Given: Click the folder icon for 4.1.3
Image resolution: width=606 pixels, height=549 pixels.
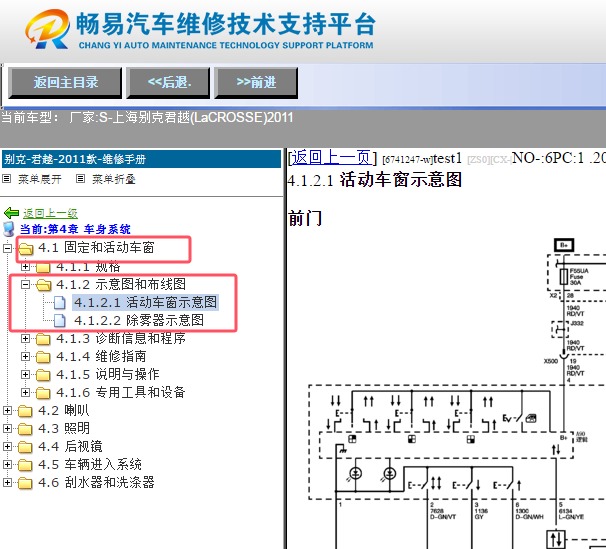Looking at the screenshot, I should pos(43,339).
